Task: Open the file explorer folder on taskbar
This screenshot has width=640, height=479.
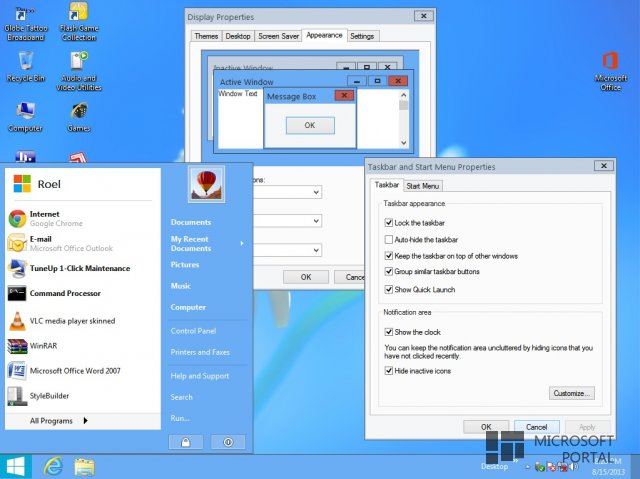Action: click(x=84, y=467)
